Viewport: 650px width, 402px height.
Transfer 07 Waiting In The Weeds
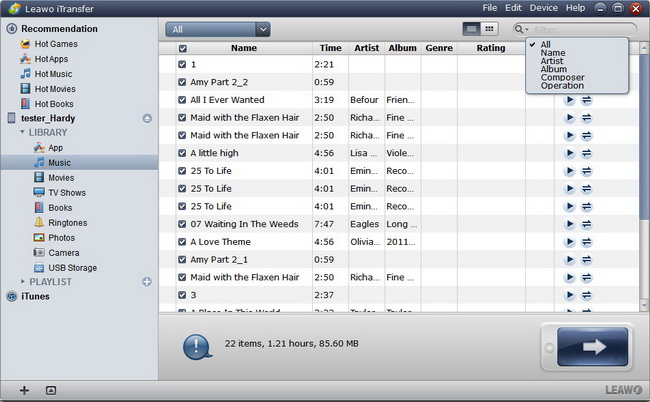click(x=586, y=224)
